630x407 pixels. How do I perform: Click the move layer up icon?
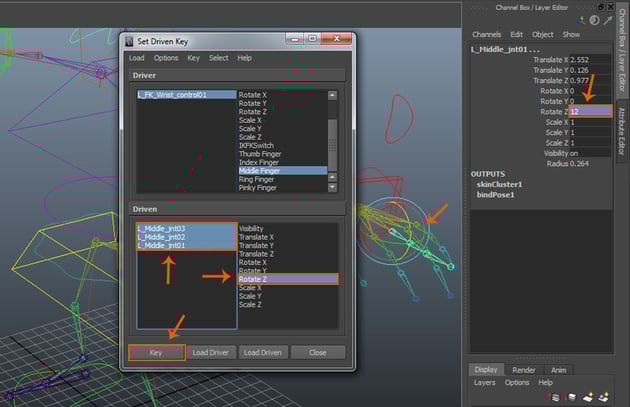555,397
